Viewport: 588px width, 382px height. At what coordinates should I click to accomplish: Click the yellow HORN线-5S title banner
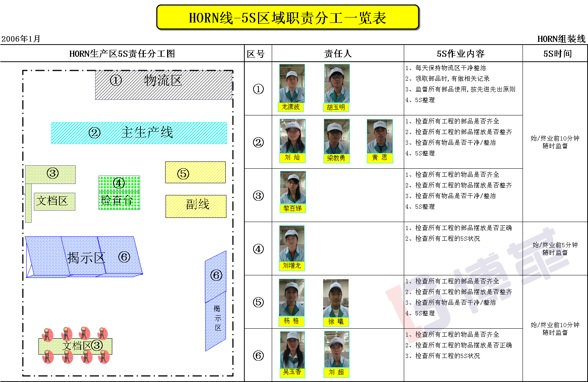[x=288, y=18]
